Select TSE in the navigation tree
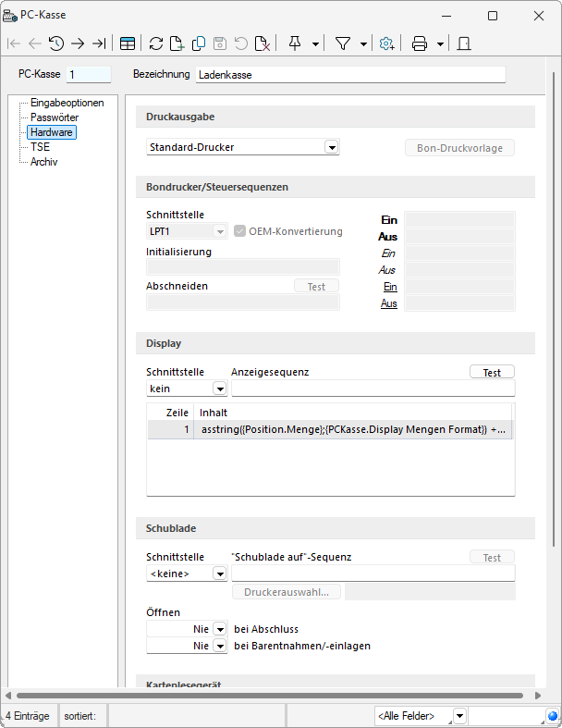The image size is (562, 728). 40,147
